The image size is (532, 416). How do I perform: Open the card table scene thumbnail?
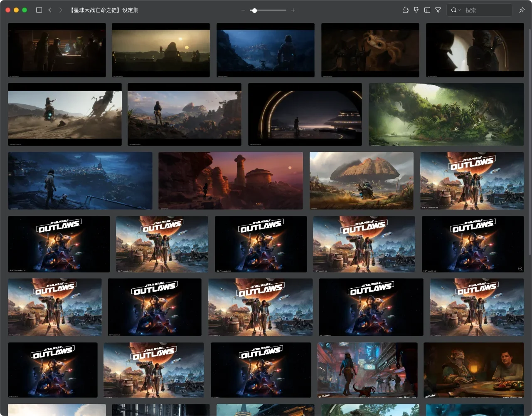click(474, 370)
